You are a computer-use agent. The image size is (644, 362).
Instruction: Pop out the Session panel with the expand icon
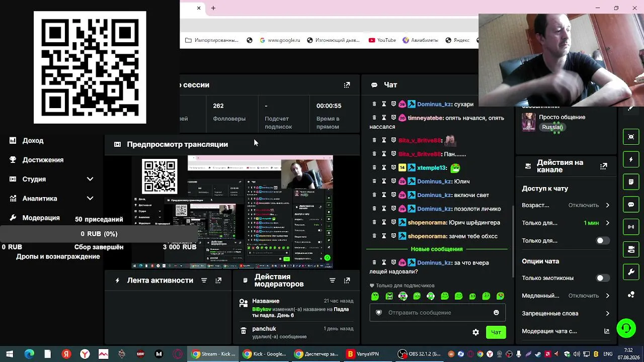tap(347, 85)
